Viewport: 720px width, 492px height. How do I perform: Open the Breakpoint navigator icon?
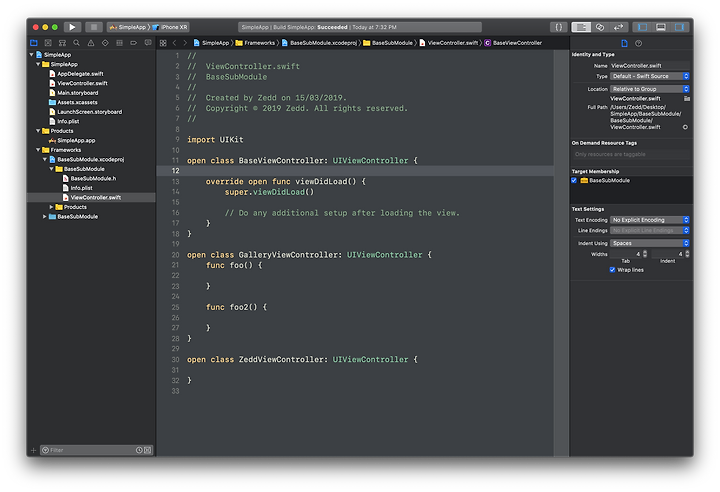tap(134, 43)
